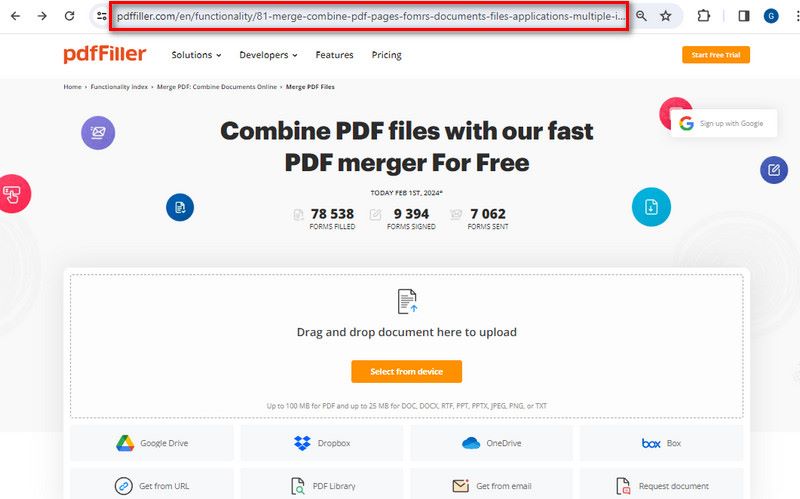
Task: Click the indigo edit pencil floating icon
Action: click(x=774, y=170)
